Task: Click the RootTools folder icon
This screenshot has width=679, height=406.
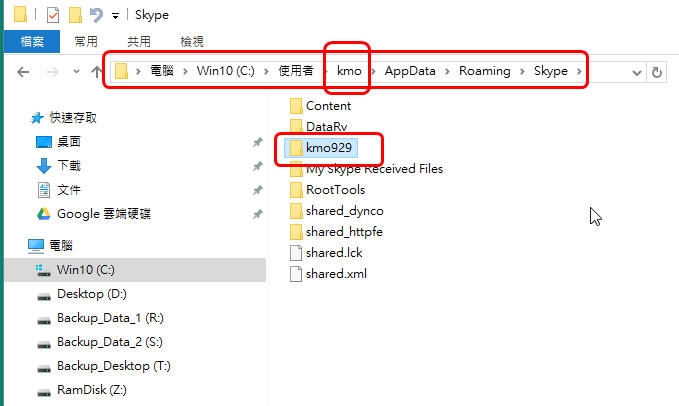Action: coord(296,190)
